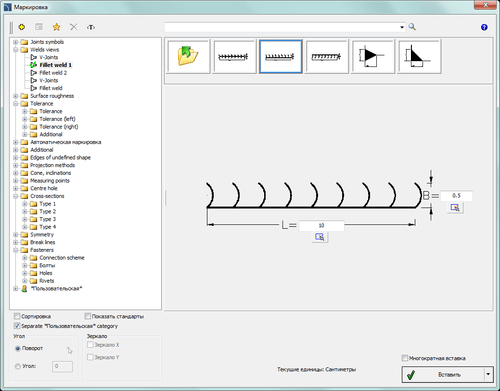
Task: Select the Tolerance (right) tree item
Action: (59, 127)
